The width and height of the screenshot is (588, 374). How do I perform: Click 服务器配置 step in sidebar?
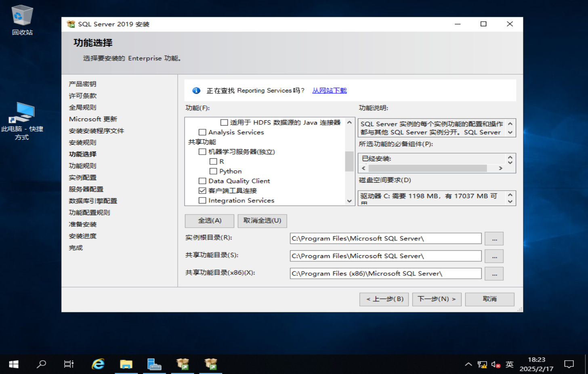coord(86,189)
